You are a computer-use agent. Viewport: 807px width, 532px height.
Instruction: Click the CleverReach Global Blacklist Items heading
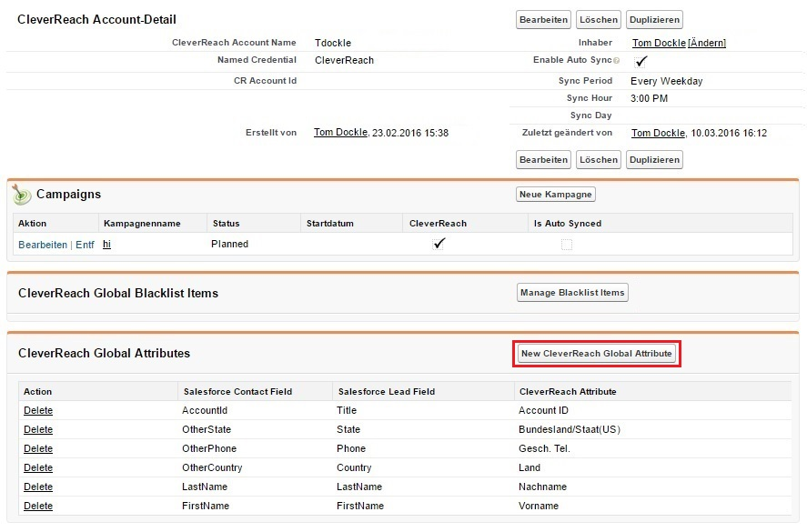pyautogui.click(x=118, y=293)
